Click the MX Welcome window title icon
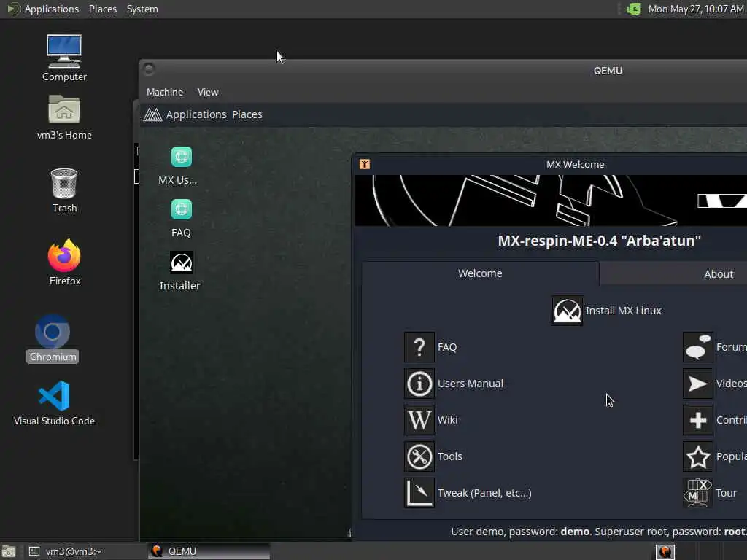This screenshot has height=560, width=747. point(365,164)
